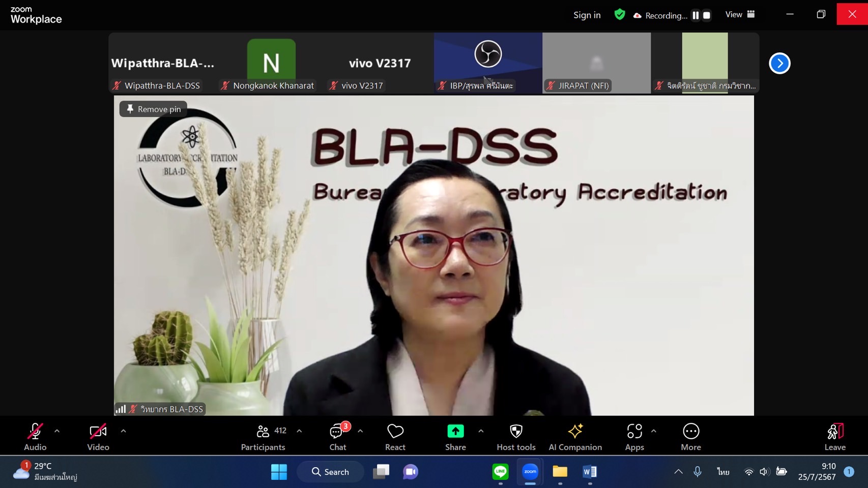
Task: Turn on camera with Video button
Action: pyautogui.click(x=98, y=437)
